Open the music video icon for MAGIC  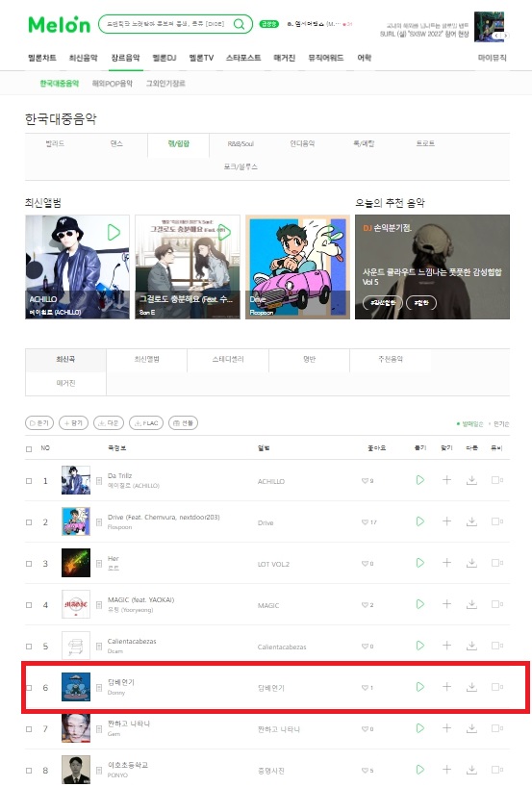click(x=496, y=604)
